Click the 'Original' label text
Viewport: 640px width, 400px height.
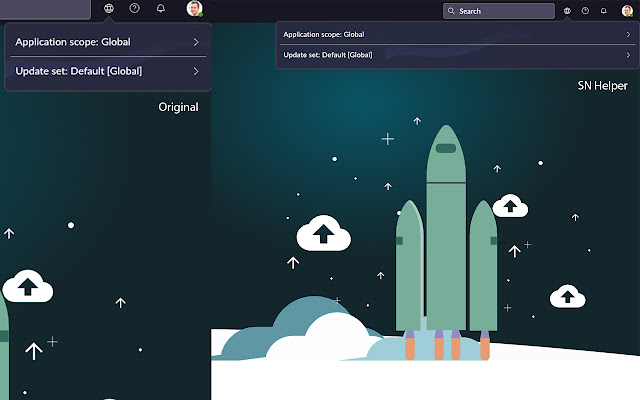tap(178, 107)
